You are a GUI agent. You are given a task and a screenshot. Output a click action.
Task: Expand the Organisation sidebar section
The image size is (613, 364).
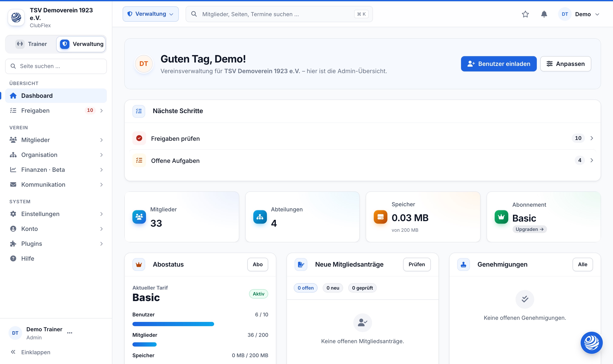[56, 155]
